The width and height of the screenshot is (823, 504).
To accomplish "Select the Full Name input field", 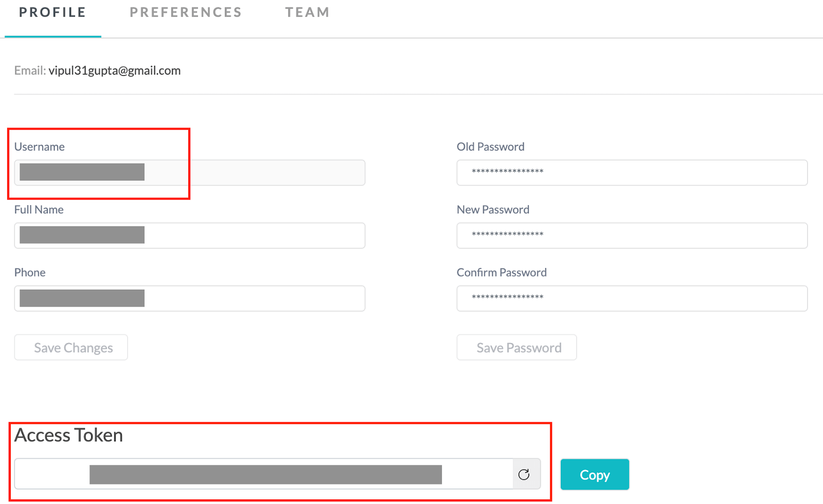I will coord(189,235).
